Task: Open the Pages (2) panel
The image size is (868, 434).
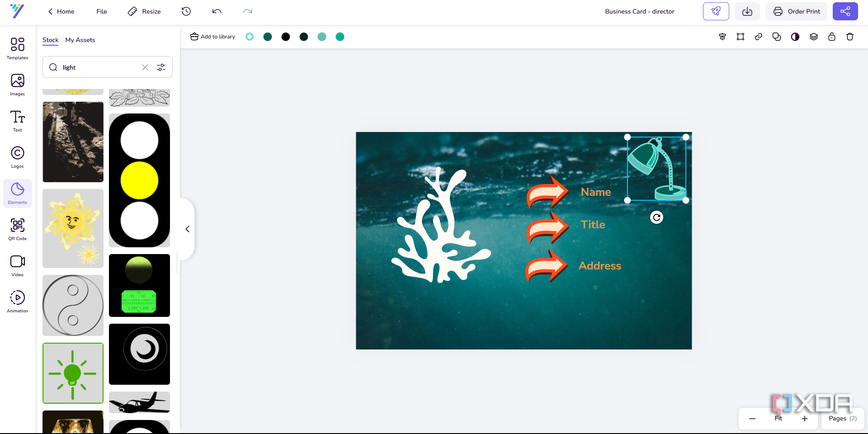Action: pyautogui.click(x=843, y=419)
